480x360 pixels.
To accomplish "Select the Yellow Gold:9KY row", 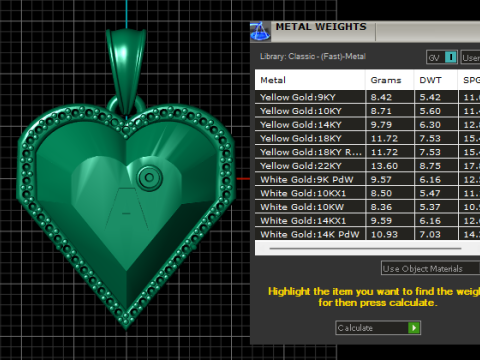I will click(x=367, y=97).
